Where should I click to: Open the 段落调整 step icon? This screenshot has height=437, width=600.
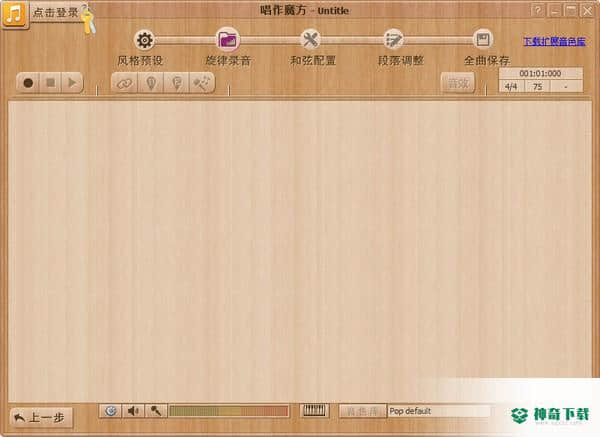[x=394, y=39]
